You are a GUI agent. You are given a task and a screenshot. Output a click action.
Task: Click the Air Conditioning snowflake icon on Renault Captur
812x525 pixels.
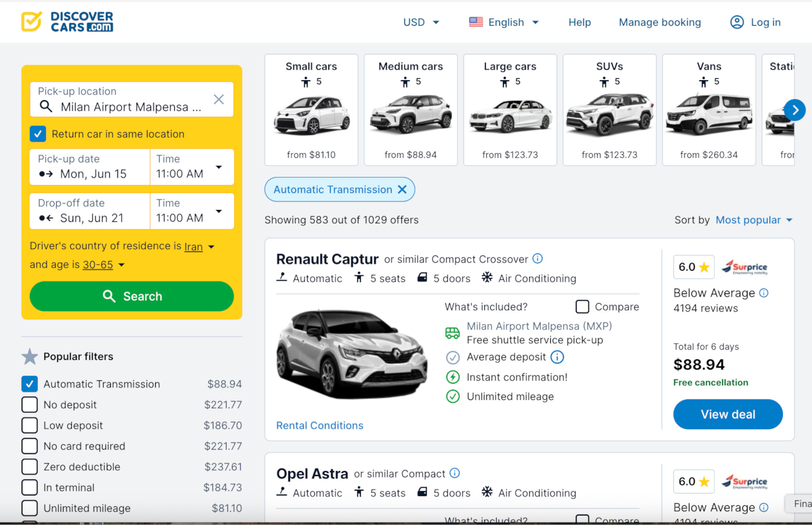pos(487,277)
